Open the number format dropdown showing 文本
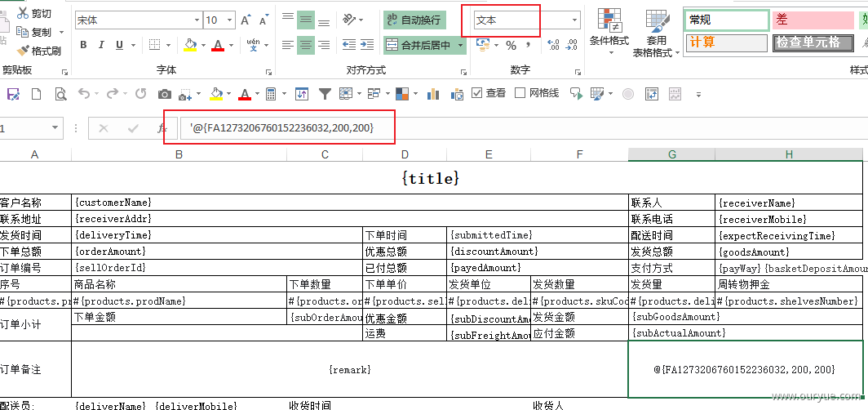Viewport: 868px width, 410px height. click(574, 20)
